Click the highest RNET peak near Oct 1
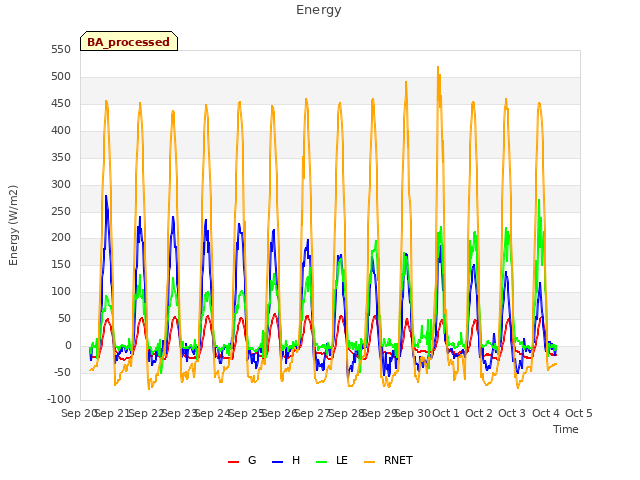Image resolution: width=640 pixels, height=480 pixels. (x=438, y=67)
